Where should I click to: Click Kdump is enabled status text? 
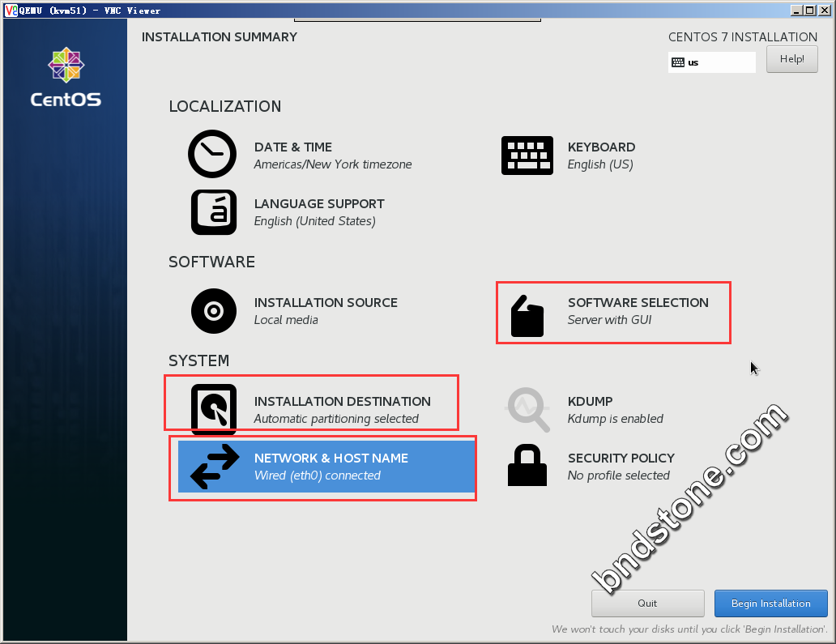pyautogui.click(x=616, y=419)
